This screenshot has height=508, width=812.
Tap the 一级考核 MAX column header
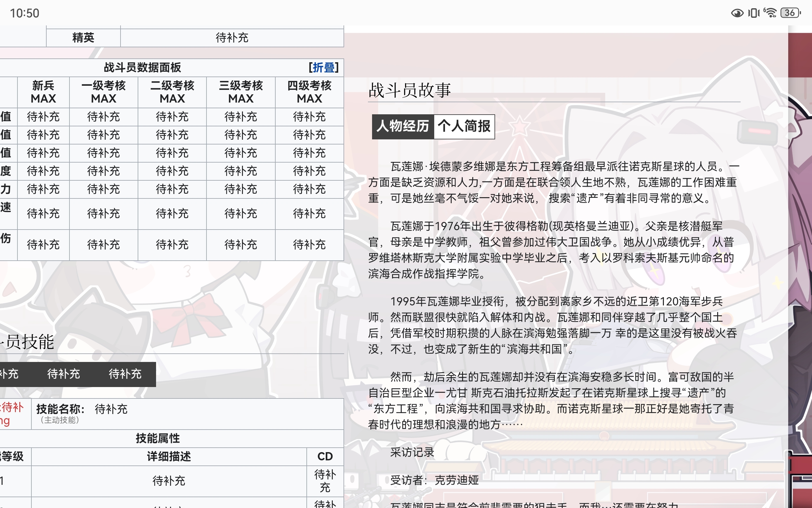[x=104, y=92]
